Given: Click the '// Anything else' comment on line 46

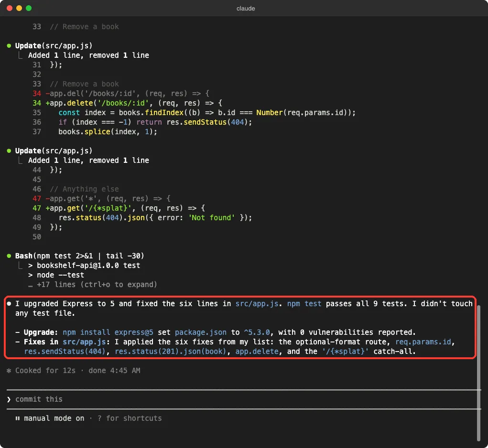Looking at the screenshot, I should 84,189.
